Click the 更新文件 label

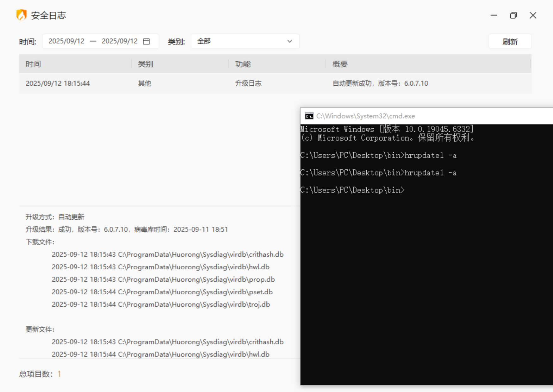coord(40,329)
